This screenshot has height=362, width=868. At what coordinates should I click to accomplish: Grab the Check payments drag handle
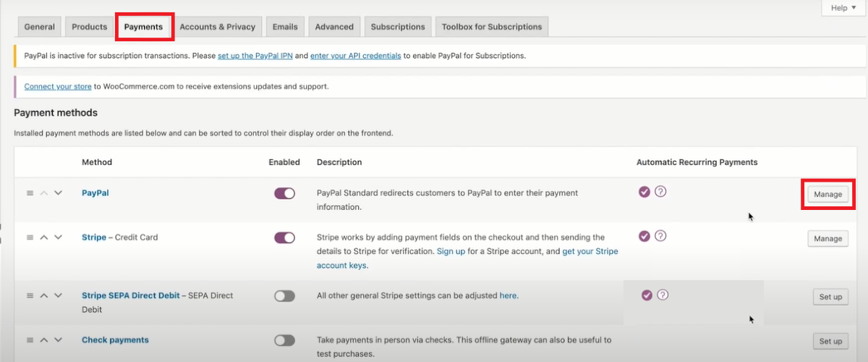click(x=30, y=340)
